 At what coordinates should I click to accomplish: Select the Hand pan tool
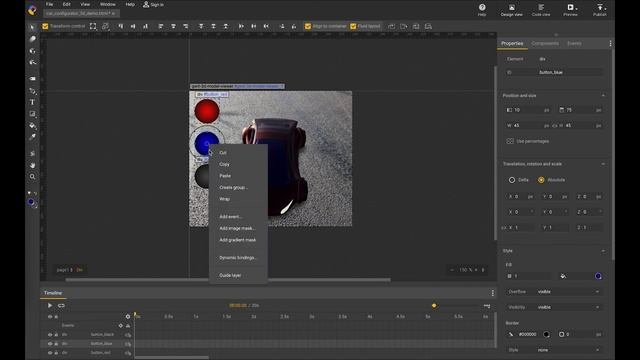coord(32,165)
